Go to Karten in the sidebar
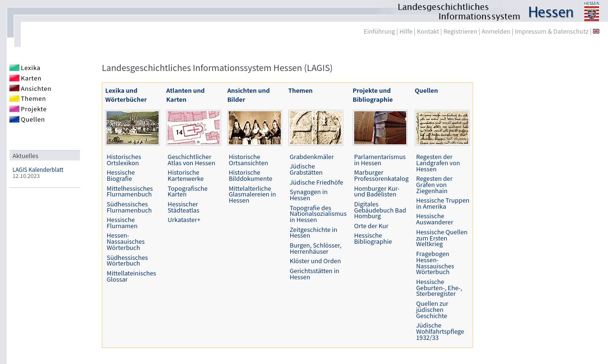Screen dimensions: 608x364 point(31,78)
